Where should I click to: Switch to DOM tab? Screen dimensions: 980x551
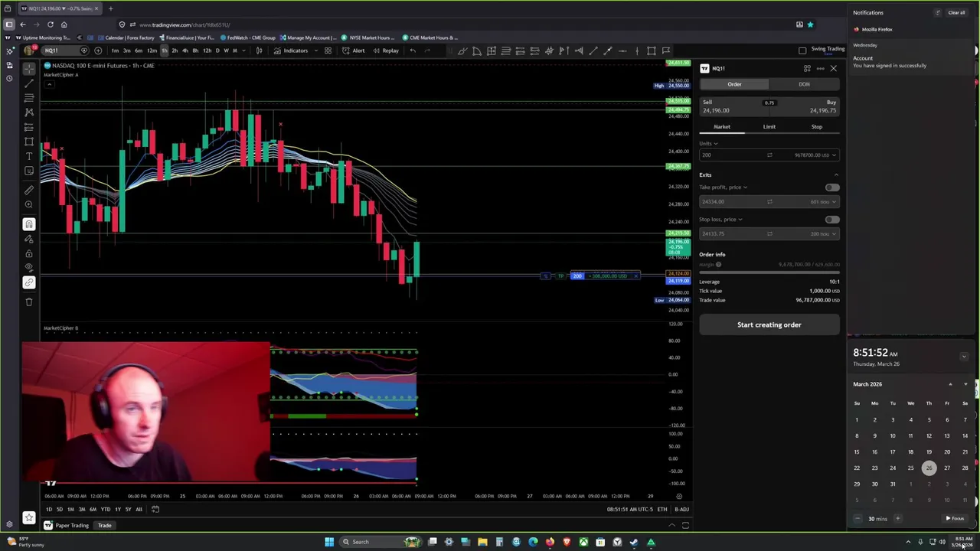click(x=804, y=84)
